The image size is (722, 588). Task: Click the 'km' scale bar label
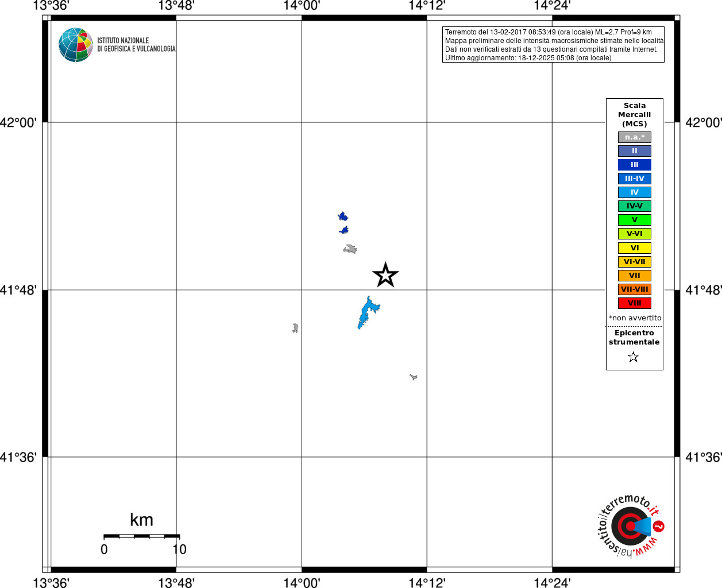tap(141, 520)
